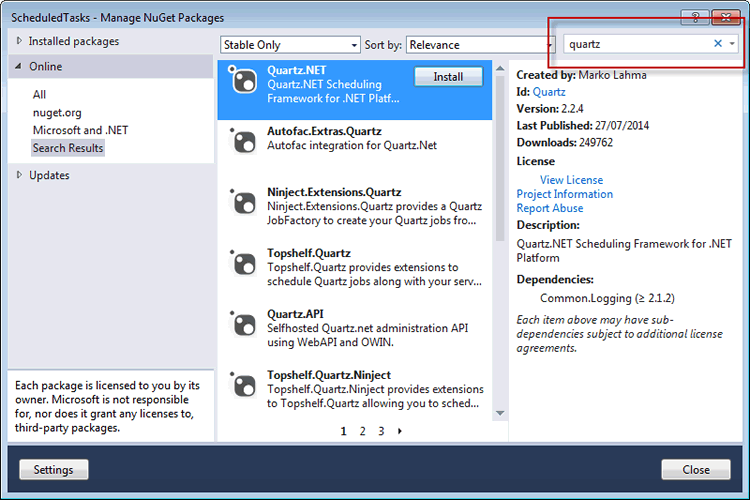
Task: Go to results page 3
Action: [x=381, y=431]
